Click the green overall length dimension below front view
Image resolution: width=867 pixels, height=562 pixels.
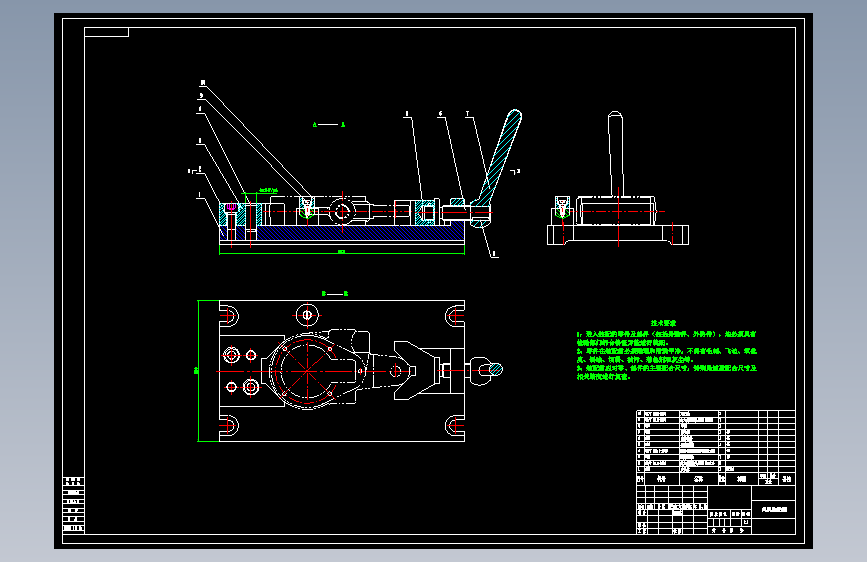(342, 252)
